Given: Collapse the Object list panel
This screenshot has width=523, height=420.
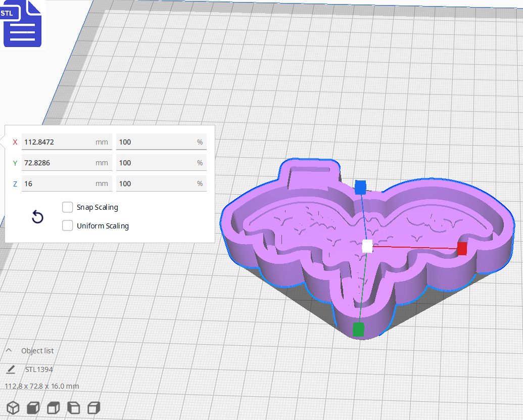Looking at the screenshot, I should (9, 351).
